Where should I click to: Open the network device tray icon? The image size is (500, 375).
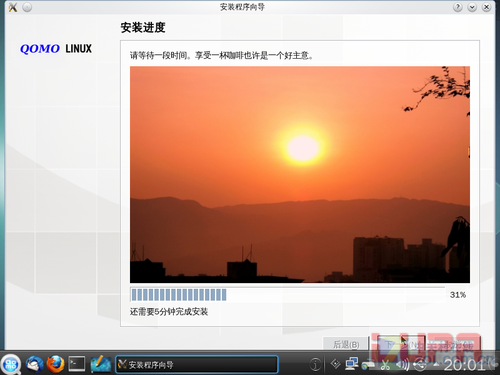368,365
